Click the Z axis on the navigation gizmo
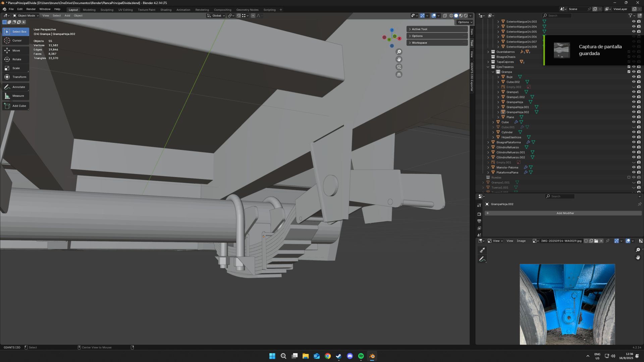Viewport: 644px width, 362px height. (x=392, y=30)
